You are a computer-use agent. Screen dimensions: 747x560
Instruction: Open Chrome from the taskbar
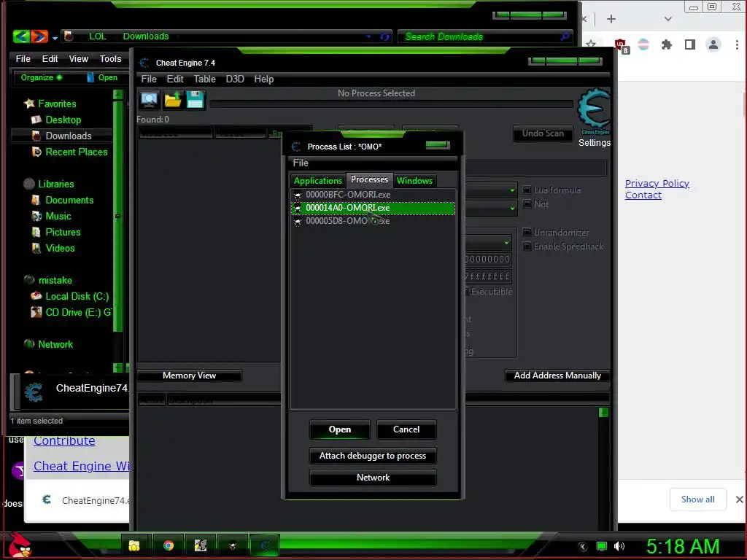(x=169, y=545)
